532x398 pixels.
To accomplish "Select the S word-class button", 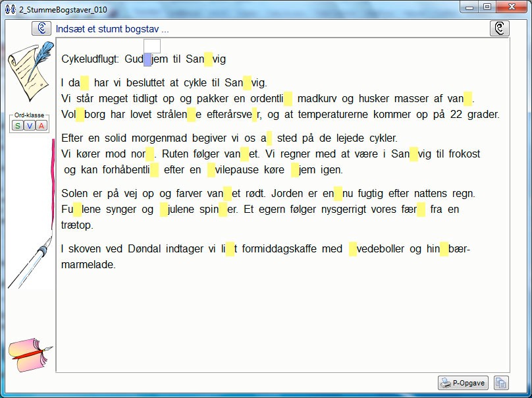I will (18, 126).
